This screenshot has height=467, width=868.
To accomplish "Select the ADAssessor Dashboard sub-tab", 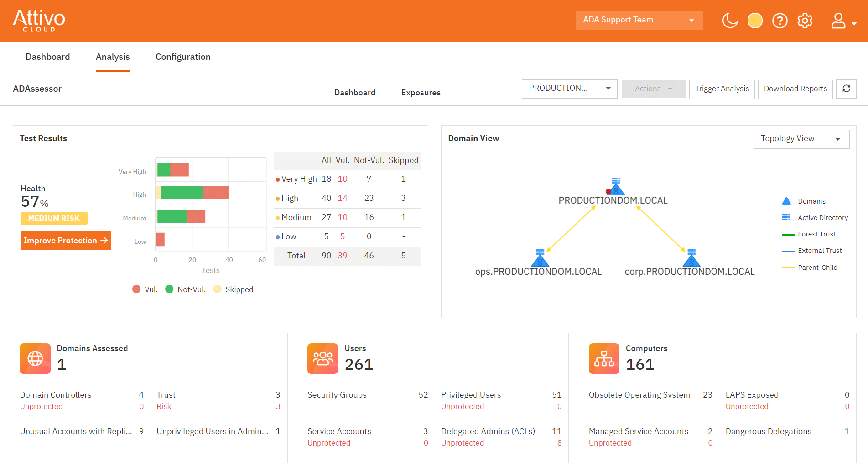I will tap(355, 93).
